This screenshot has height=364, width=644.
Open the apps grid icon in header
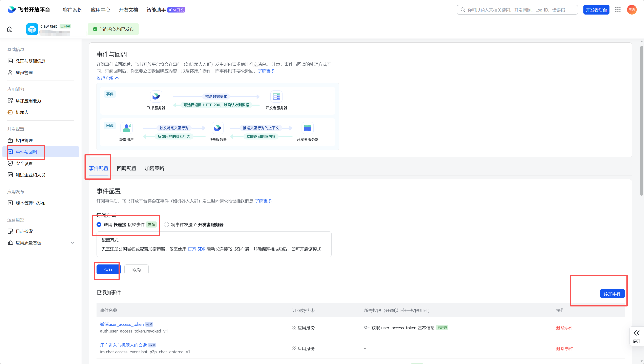pos(618,10)
